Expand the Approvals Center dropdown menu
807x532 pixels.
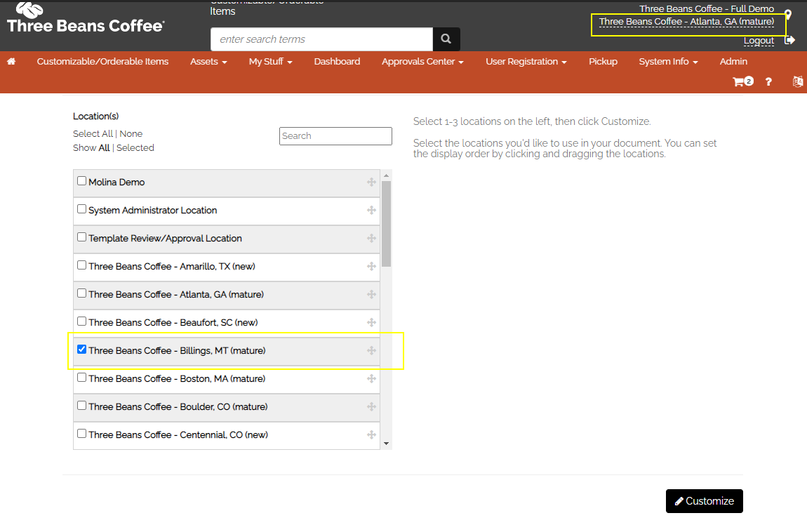coord(422,62)
